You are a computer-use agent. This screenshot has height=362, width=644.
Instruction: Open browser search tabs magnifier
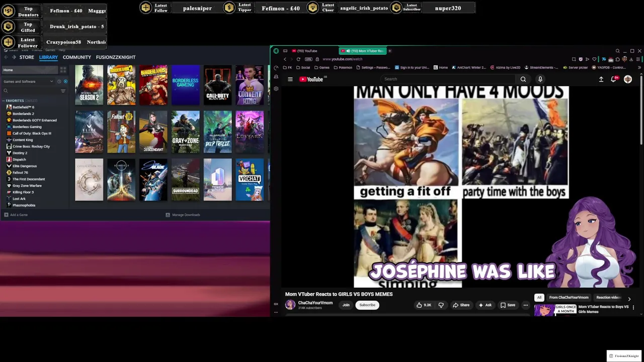pos(617,51)
